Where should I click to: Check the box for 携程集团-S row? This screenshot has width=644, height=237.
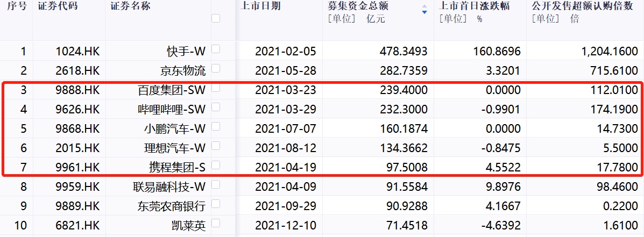point(216,164)
